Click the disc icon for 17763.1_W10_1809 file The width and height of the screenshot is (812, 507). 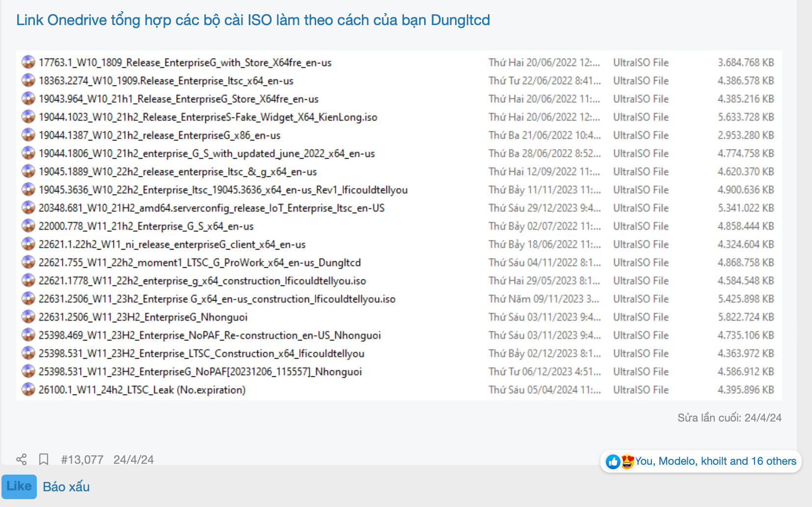[x=28, y=62]
